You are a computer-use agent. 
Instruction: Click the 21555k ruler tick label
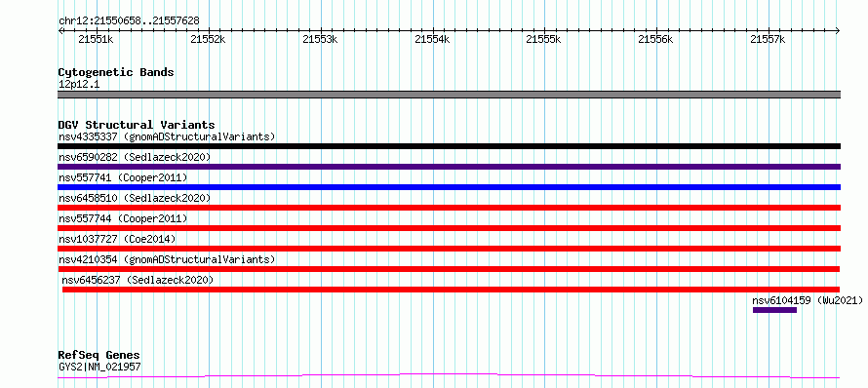coord(544,39)
